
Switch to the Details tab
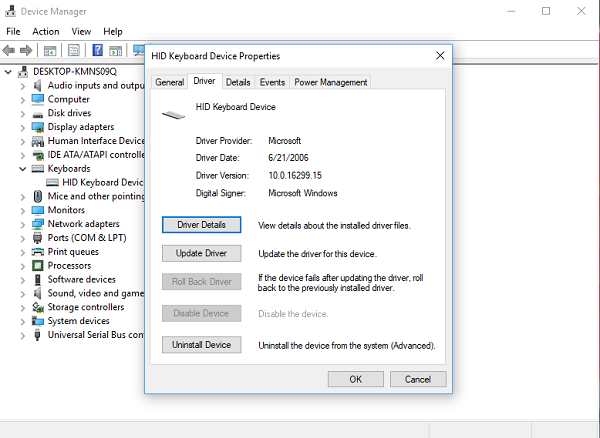(x=237, y=82)
